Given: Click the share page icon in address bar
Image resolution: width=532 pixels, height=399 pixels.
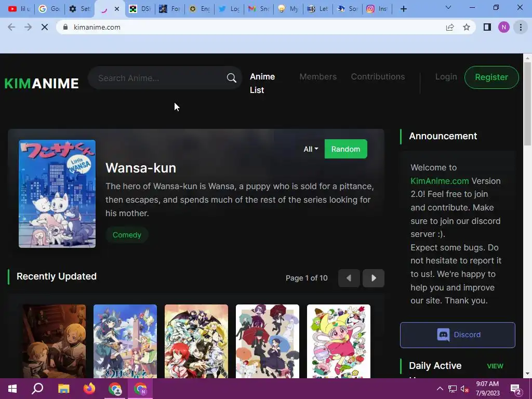Looking at the screenshot, I should tap(450, 27).
